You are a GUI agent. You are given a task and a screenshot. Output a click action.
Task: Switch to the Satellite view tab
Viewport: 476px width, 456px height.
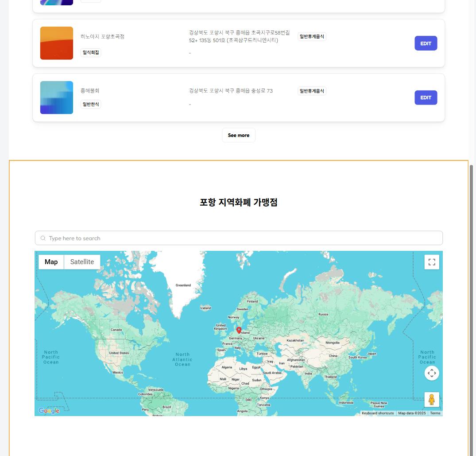[82, 262]
